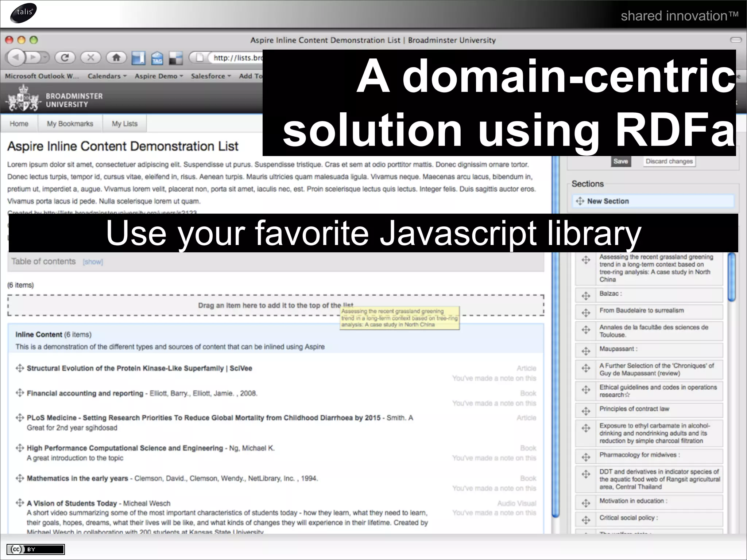
Task: Grab handle for DDT and derivatives bookmark
Action: coord(586,474)
